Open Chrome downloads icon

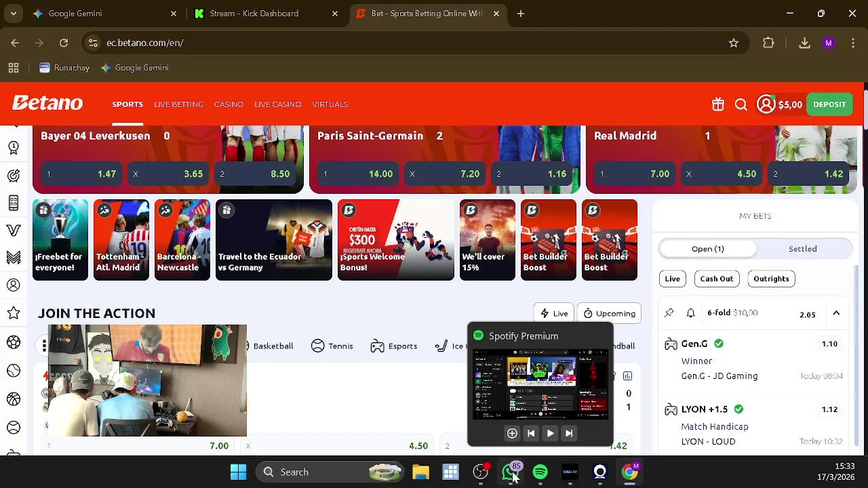pyautogui.click(x=804, y=43)
